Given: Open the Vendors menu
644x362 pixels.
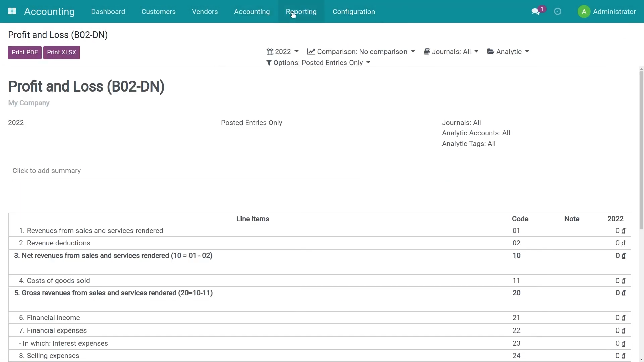Looking at the screenshot, I should (205, 12).
